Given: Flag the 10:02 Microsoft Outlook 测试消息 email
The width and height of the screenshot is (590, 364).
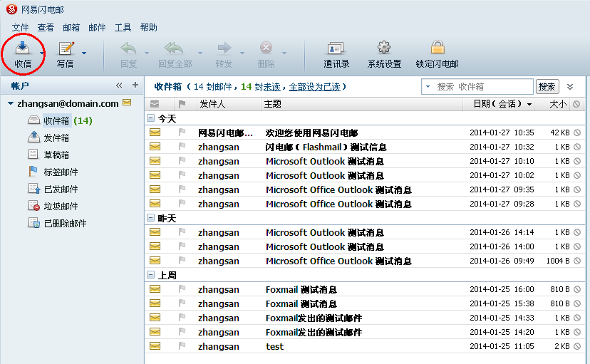Looking at the screenshot, I should (x=182, y=175).
